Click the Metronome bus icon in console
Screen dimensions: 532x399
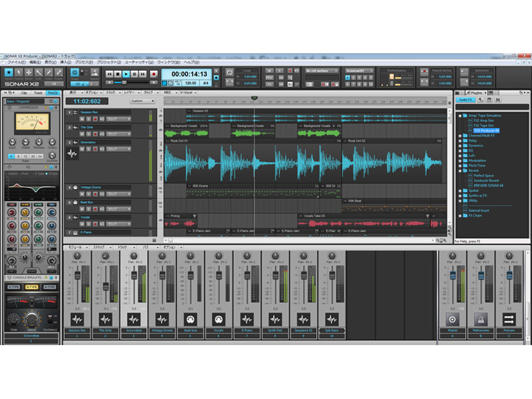[x=481, y=319]
